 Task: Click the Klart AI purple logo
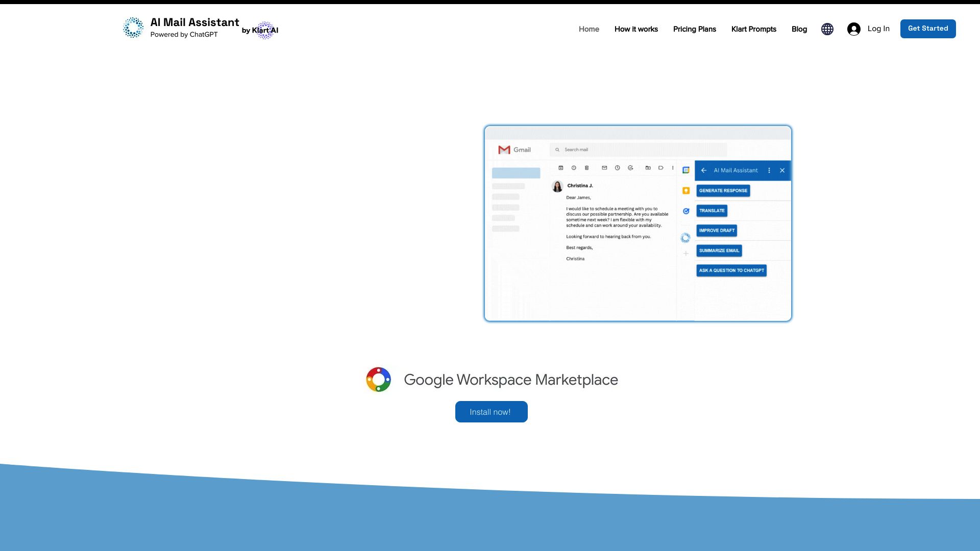tap(265, 30)
